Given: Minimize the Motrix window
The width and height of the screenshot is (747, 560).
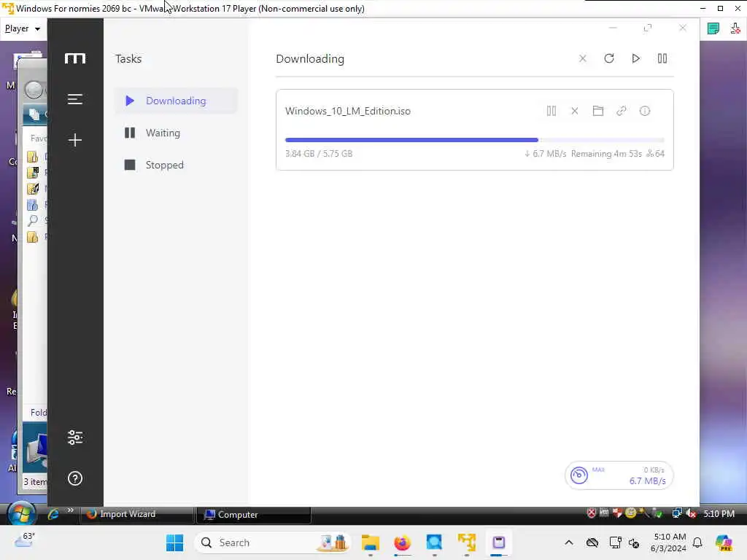Looking at the screenshot, I should [613, 28].
